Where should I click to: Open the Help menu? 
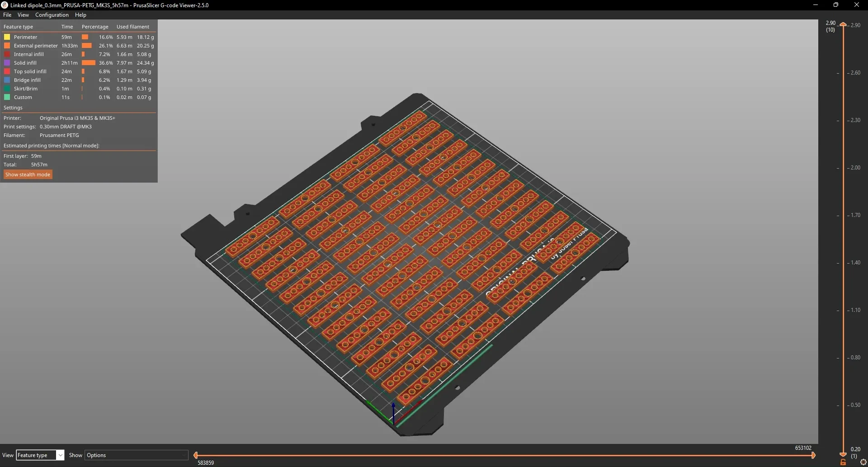80,15
